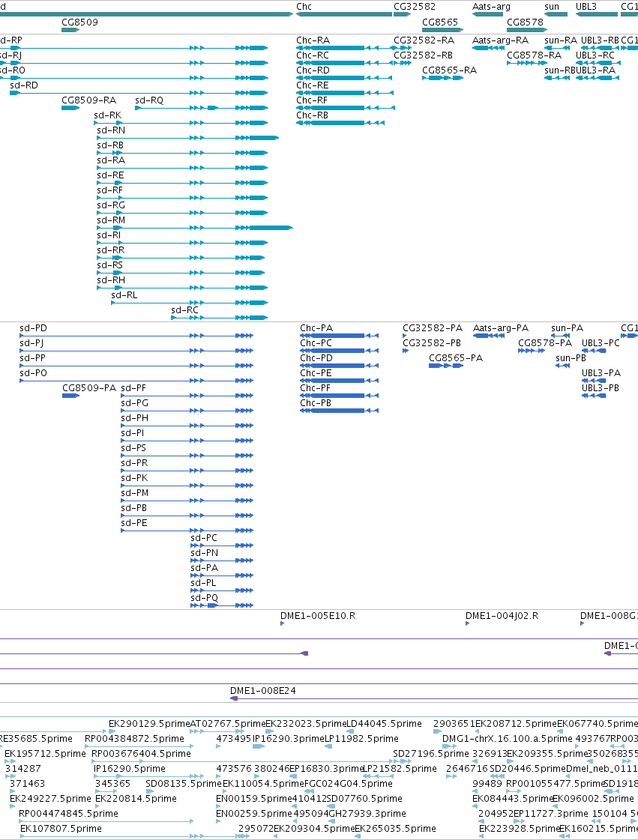This screenshot has height=840, width=638.
Task: Select the CG8578 gene label
Action: click(525, 22)
